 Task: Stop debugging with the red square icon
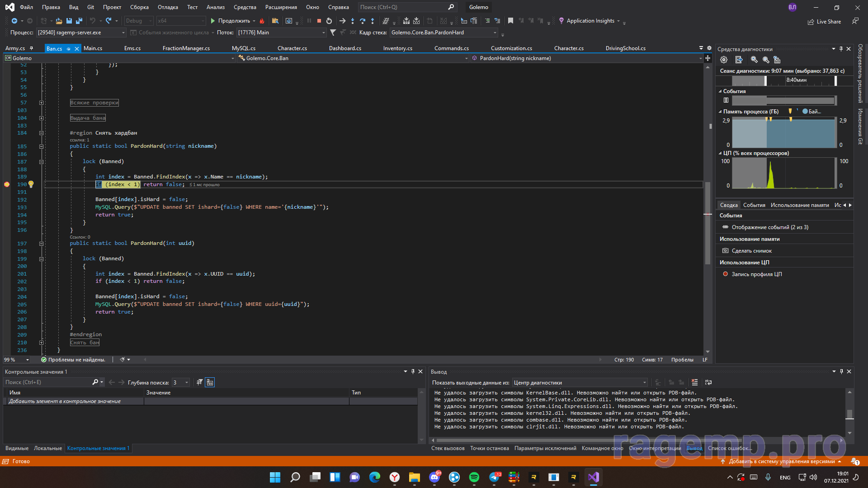coord(319,21)
